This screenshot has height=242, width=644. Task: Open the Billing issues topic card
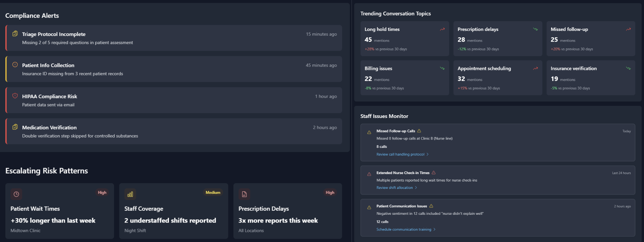tap(405, 78)
